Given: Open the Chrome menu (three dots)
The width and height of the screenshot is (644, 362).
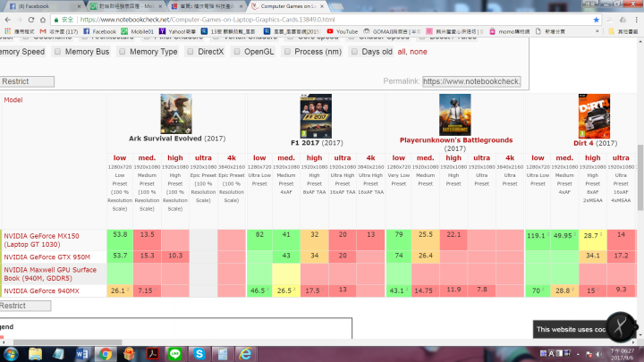Looking at the screenshot, I should click(x=636, y=20).
